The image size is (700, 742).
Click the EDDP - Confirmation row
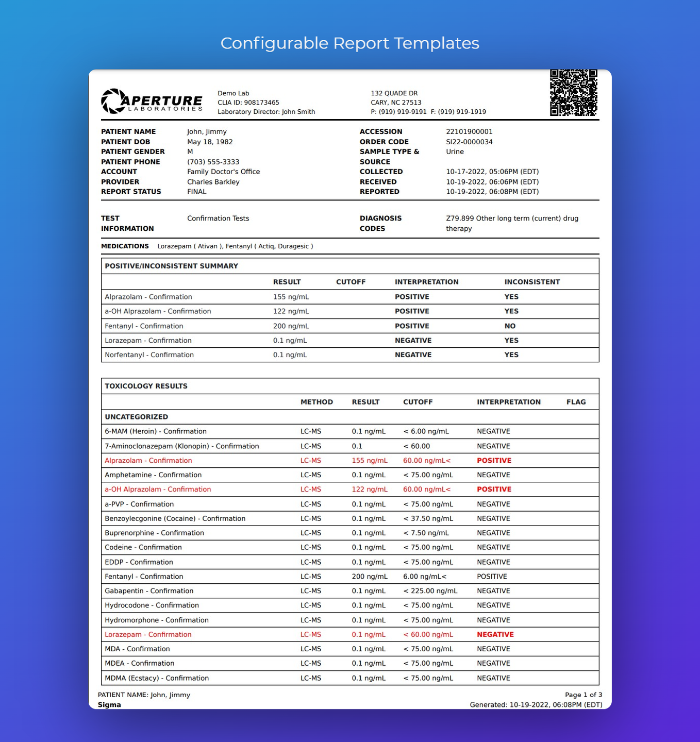(350, 562)
